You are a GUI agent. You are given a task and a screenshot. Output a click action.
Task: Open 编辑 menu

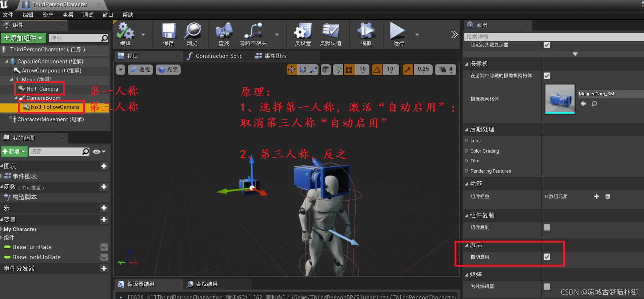click(28, 15)
